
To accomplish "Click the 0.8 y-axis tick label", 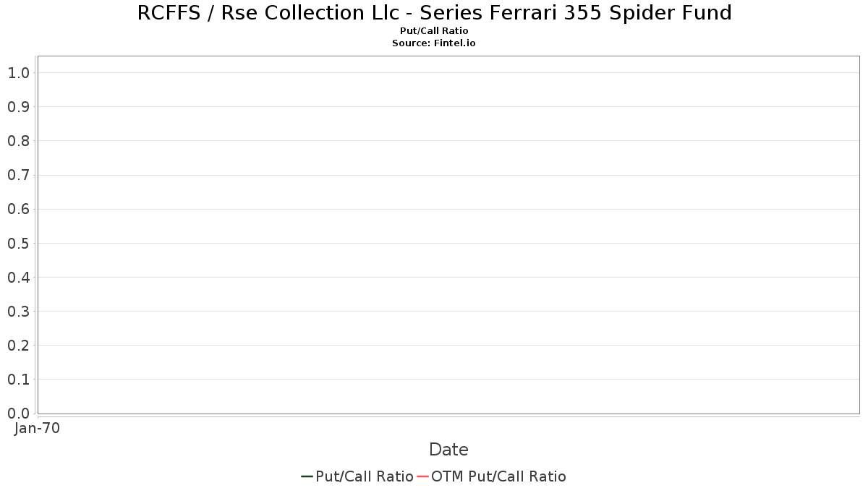I will [x=18, y=141].
